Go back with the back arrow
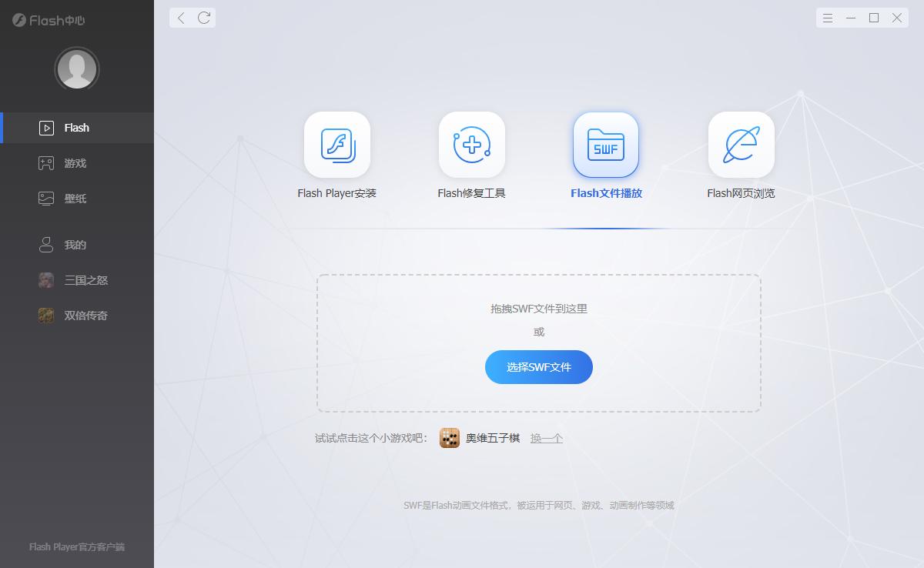 [x=181, y=18]
